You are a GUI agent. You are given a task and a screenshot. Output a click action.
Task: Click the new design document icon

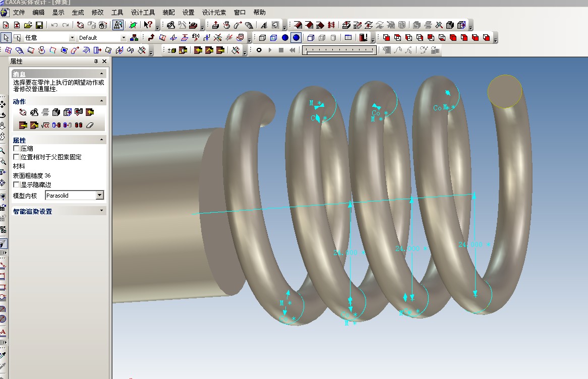click(x=6, y=25)
